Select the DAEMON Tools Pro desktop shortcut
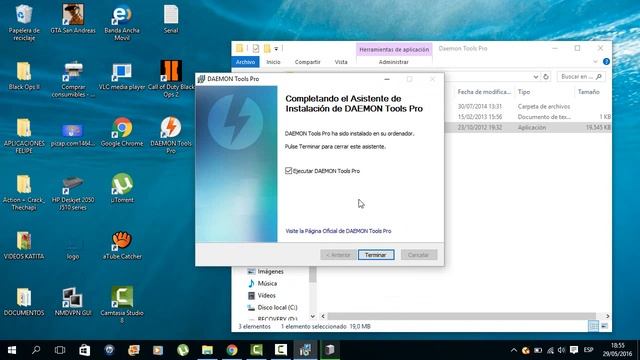 171,136
